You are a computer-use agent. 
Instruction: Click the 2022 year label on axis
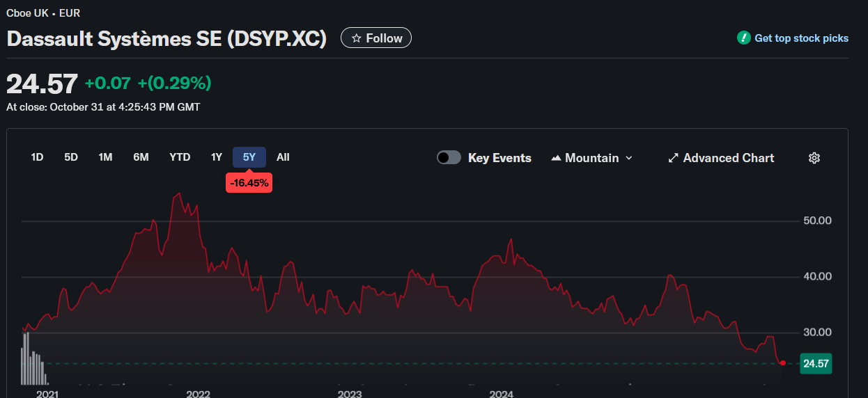(x=199, y=394)
